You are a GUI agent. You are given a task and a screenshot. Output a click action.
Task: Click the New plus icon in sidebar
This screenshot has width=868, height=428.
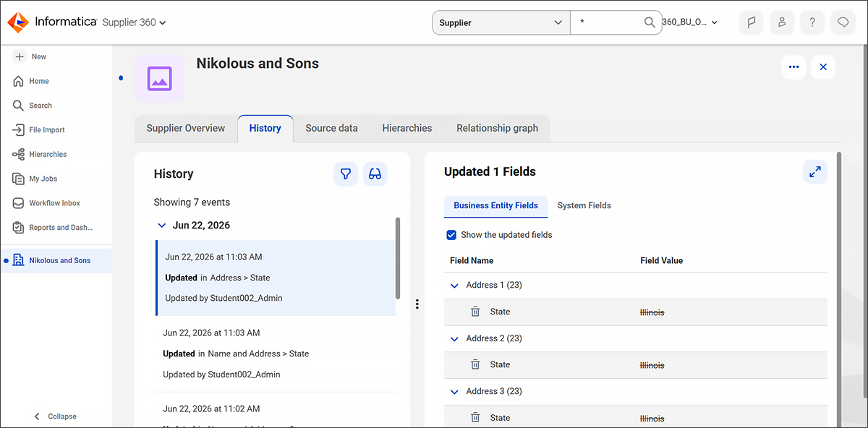click(20, 56)
